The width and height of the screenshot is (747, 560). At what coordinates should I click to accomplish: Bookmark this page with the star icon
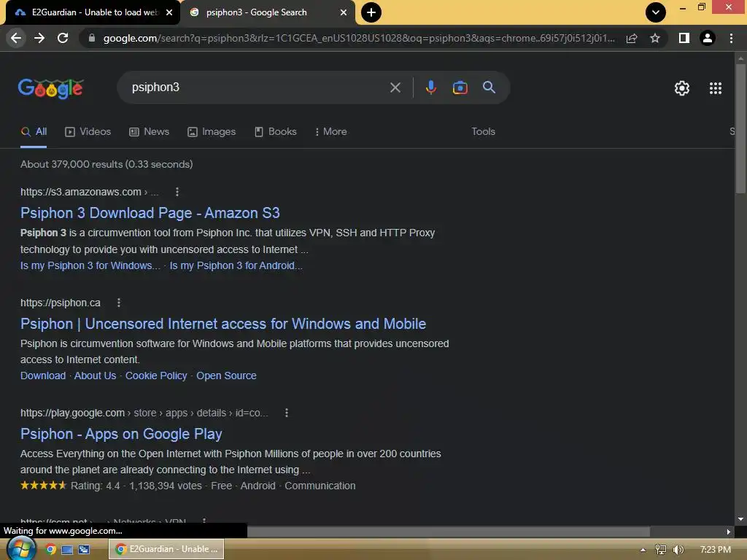655,38
